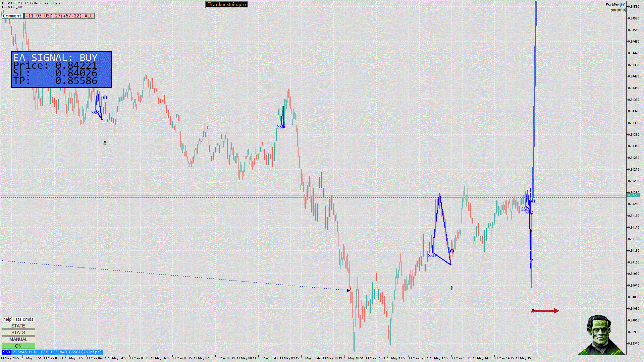The width and height of the screenshot is (644, 362).
Task: Click the red right-pointing arrow on SL line
Action: (x=546, y=311)
